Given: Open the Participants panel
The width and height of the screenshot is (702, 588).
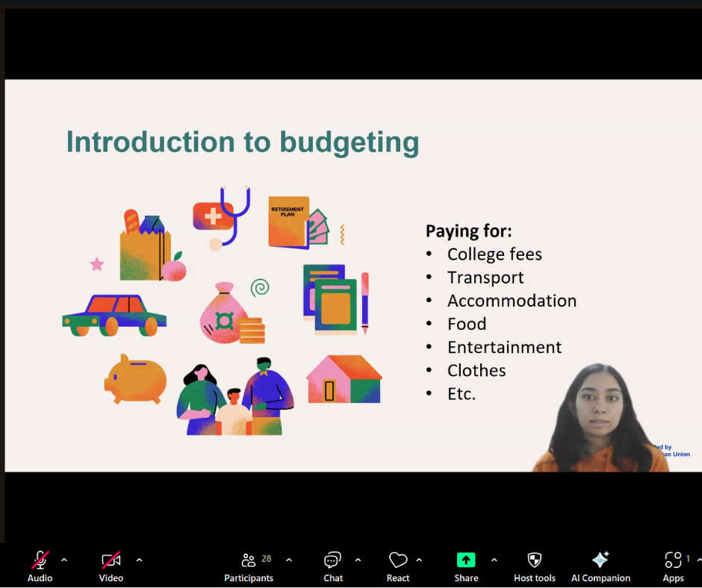Looking at the screenshot, I should coord(249,566).
